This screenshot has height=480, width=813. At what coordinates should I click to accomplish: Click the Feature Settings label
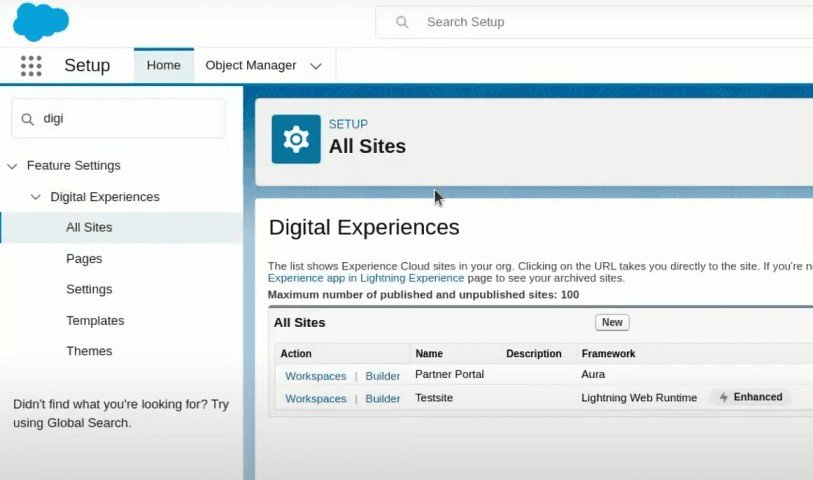pos(74,166)
